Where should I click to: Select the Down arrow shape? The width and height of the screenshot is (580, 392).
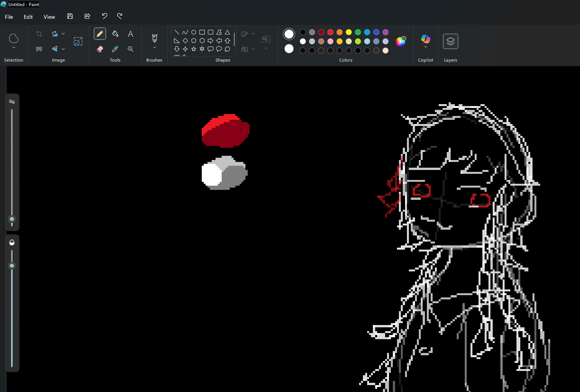coord(177,49)
